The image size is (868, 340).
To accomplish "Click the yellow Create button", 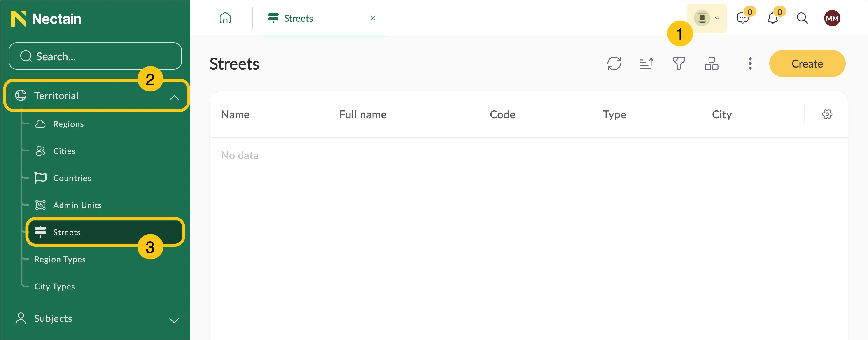I will pos(807,63).
